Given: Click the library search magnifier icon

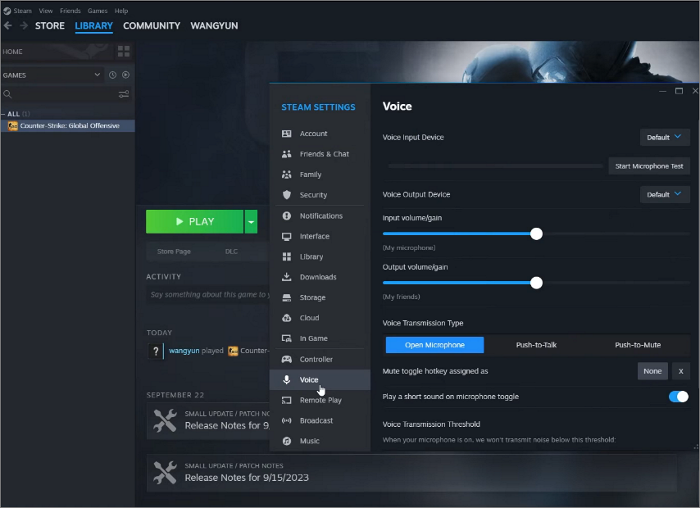Looking at the screenshot, I should pos(7,94).
